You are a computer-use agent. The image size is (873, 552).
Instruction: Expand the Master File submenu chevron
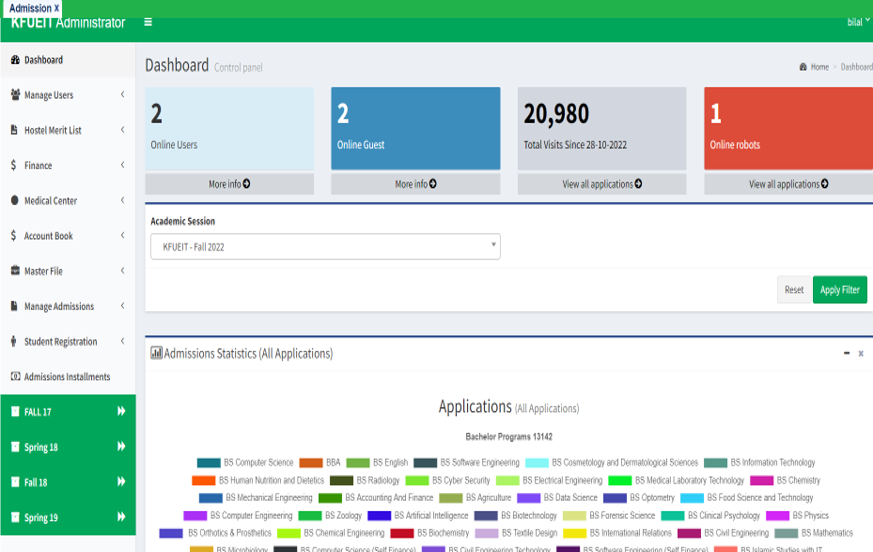click(122, 270)
